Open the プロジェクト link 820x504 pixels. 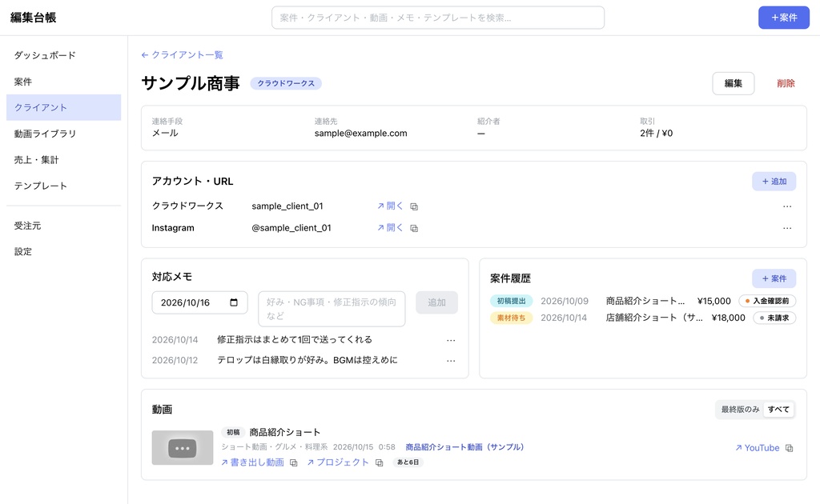click(x=338, y=462)
